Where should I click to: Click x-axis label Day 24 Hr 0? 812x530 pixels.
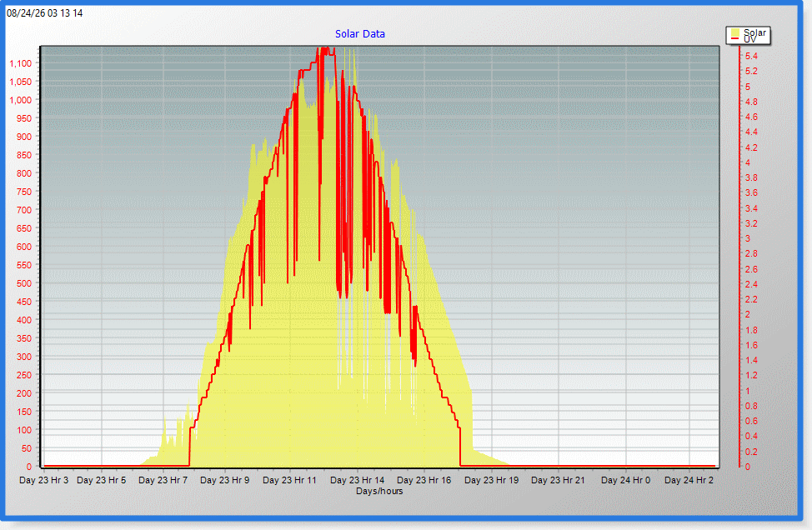(625, 480)
